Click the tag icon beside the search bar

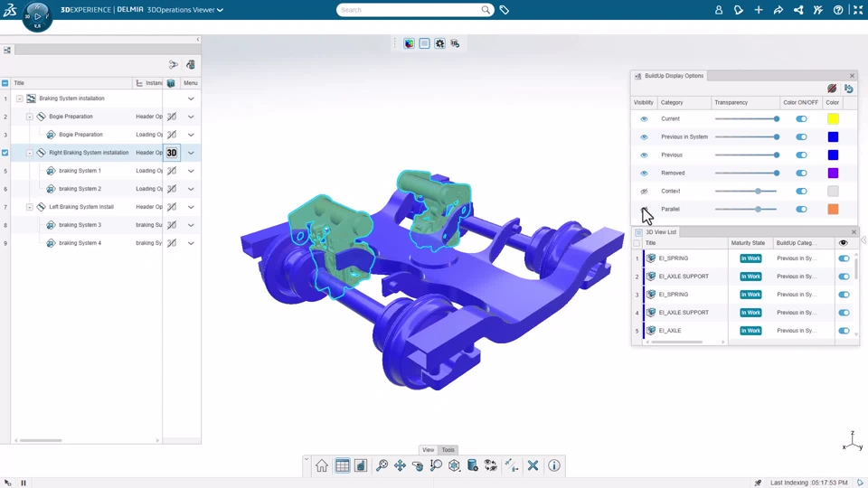tap(505, 10)
